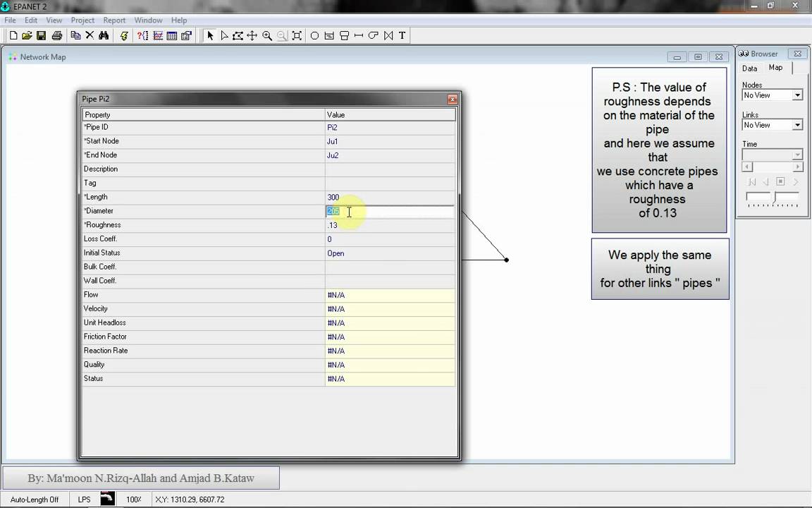The width and height of the screenshot is (812, 508).
Task: Select the Roughness value .13
Action: click(333, 225)
